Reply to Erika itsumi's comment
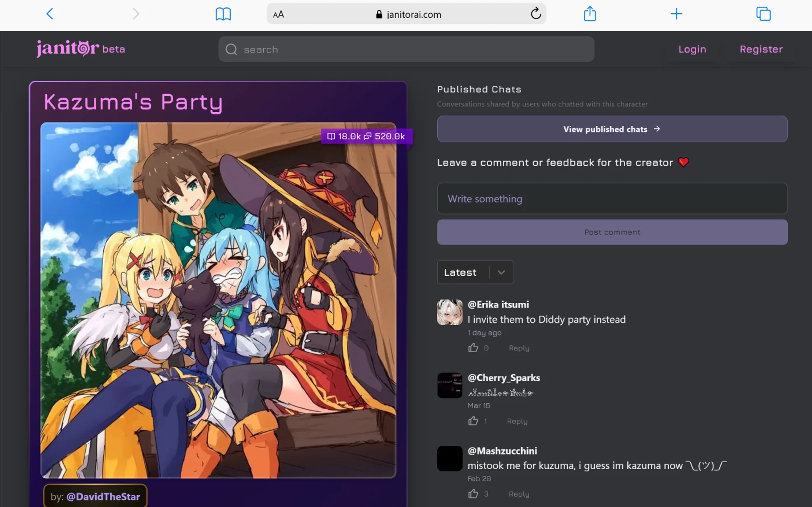812x507 pixels. pyautogui.click(x=519, y=348)
